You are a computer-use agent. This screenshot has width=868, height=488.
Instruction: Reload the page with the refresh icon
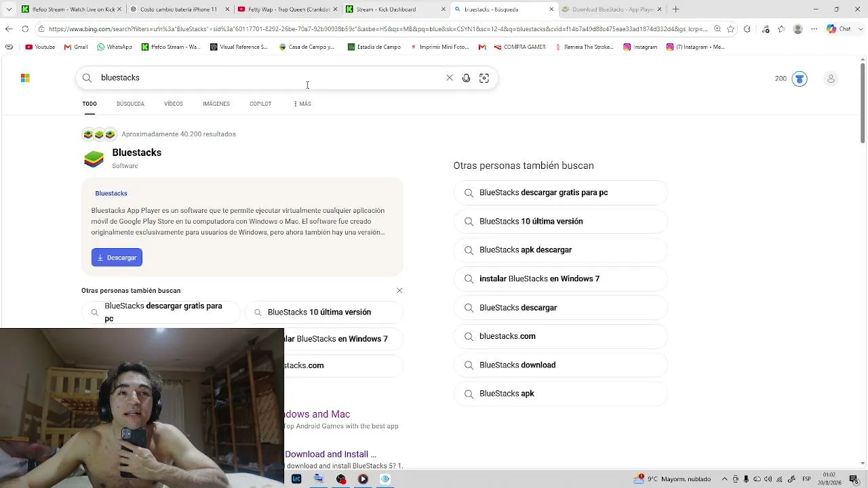pos(25,29)
